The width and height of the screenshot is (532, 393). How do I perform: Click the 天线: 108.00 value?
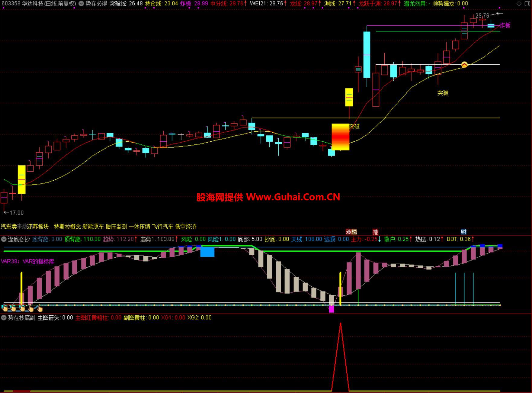click(306, 239)
